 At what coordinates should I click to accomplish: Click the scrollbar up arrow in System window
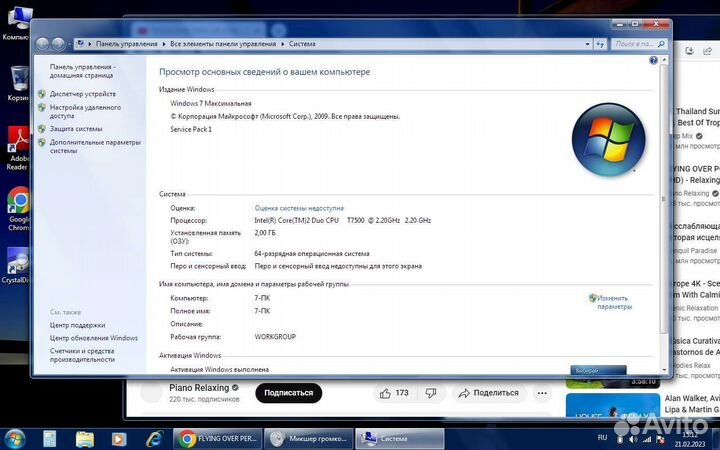pos(664,61)
